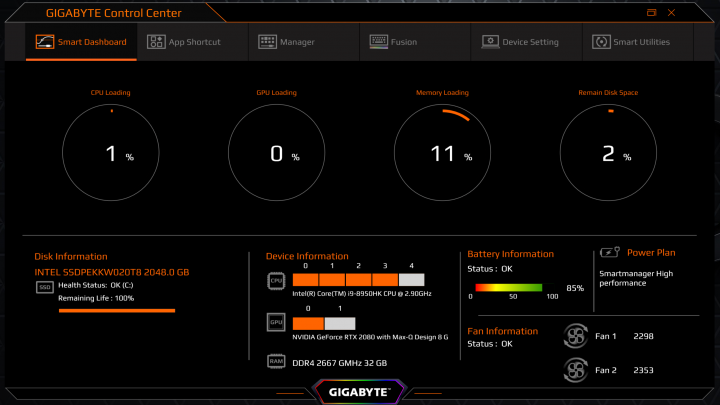Click the SSD icon under Disk Information

coord(45,287)
